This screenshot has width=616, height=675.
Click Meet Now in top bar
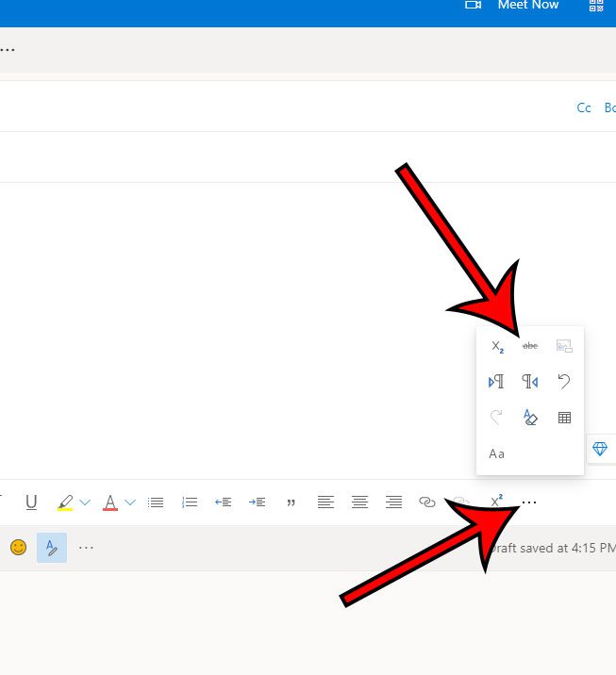coord(526,6)
